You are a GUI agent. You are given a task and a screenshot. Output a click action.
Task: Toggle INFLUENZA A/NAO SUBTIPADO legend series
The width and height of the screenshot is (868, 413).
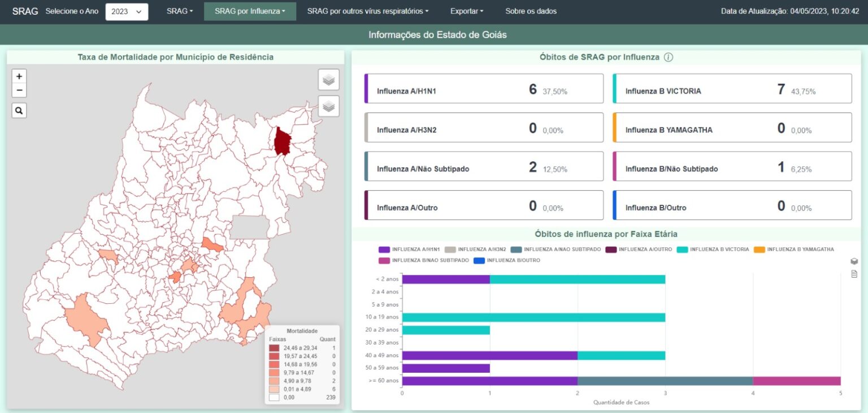pyautogui.click(x=555, y=249)
